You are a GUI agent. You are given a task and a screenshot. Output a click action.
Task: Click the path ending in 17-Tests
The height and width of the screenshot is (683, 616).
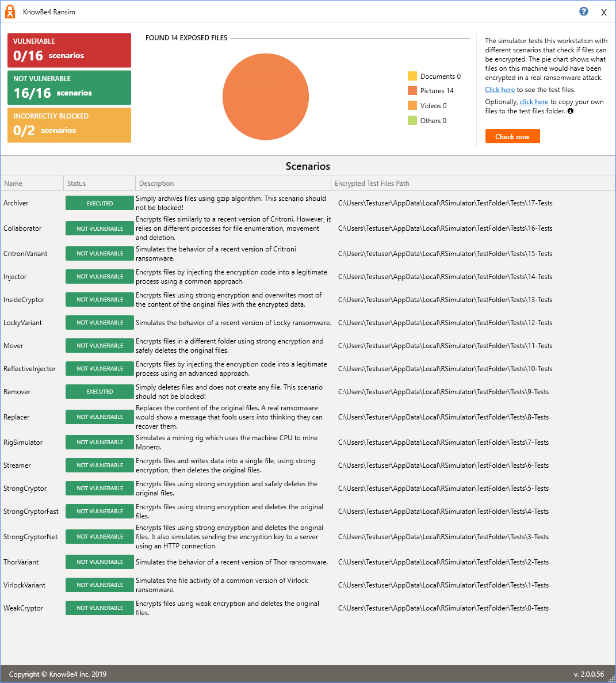(x=445, y=203)
